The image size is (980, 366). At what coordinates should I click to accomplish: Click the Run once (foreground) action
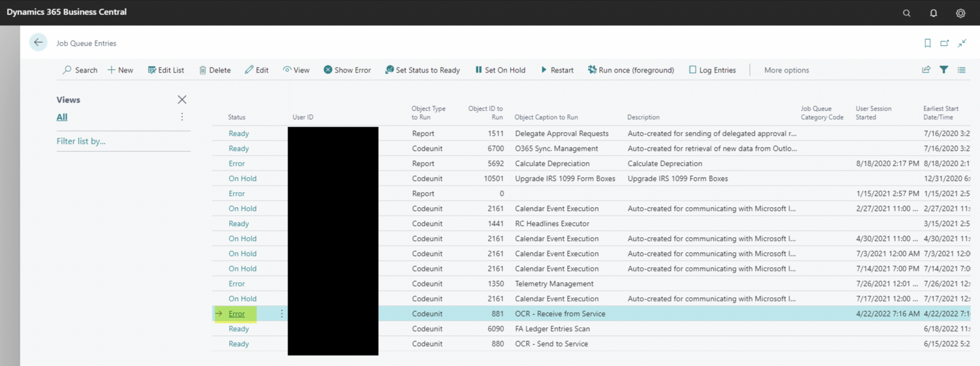(x=630, y=70)
